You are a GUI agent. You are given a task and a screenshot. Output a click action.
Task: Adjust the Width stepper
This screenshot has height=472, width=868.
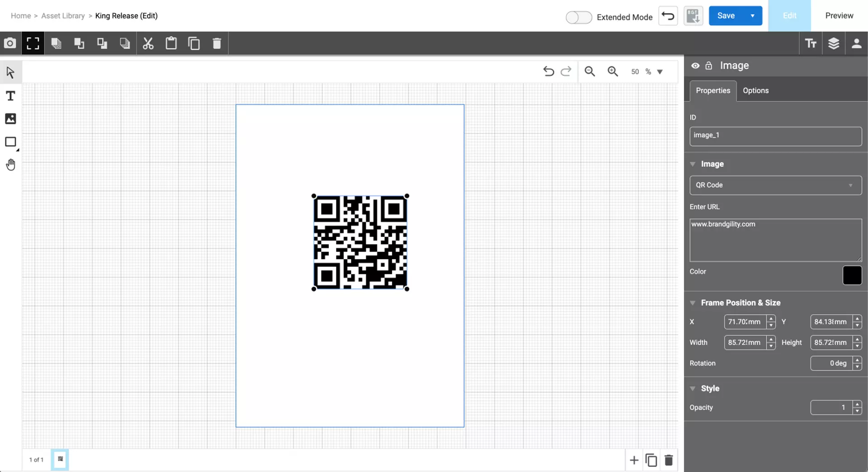coord(771,343)
